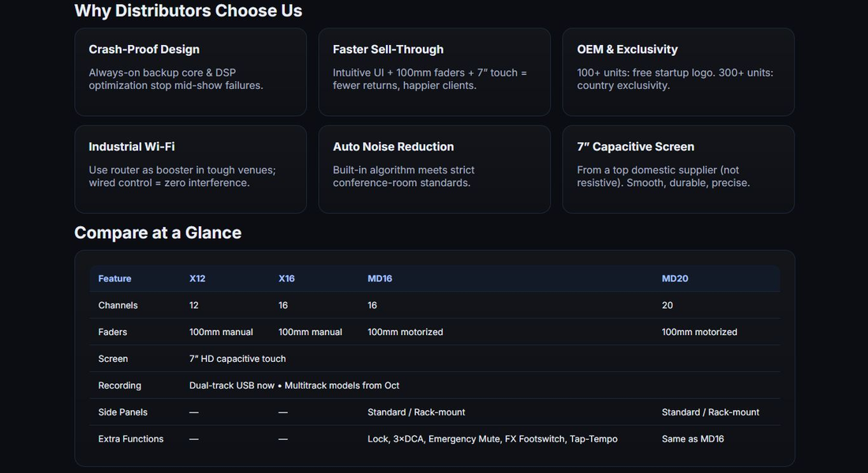Click the MD20 column header
The height and width of the screenshot is (473, 868).
(x=675, y=278)
